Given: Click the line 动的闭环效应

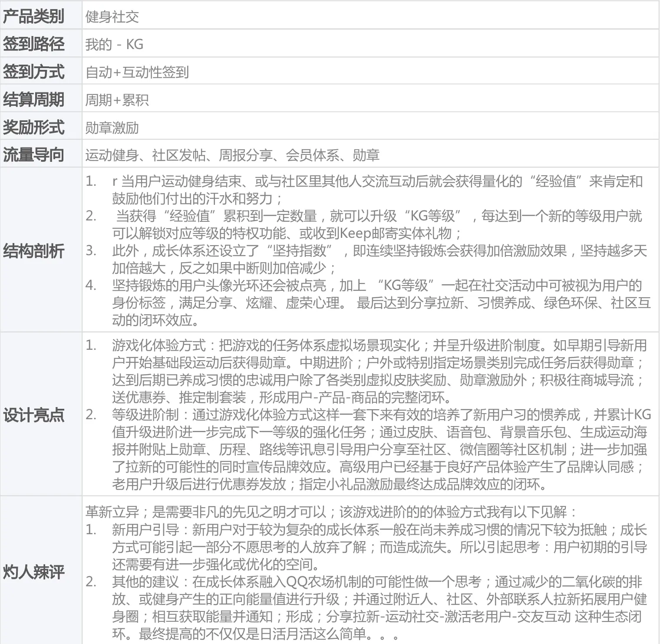Looking at the screenshot, I should coord(156,320).
